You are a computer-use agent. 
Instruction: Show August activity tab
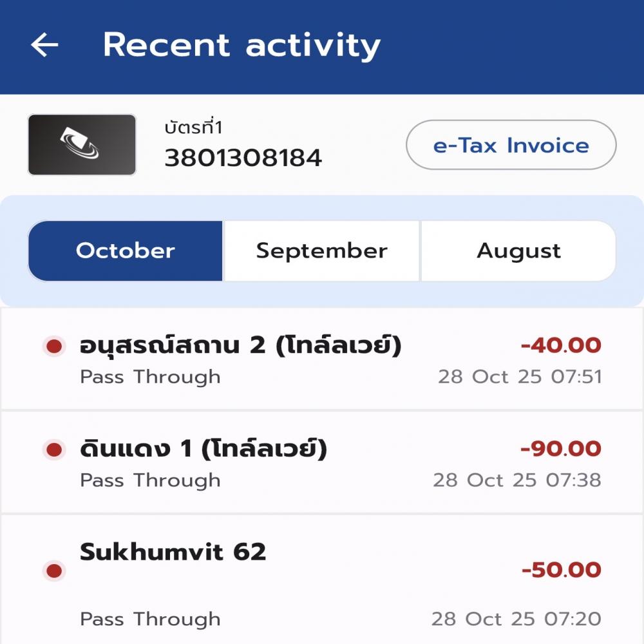pyautogui.click(x=518, y=251)
